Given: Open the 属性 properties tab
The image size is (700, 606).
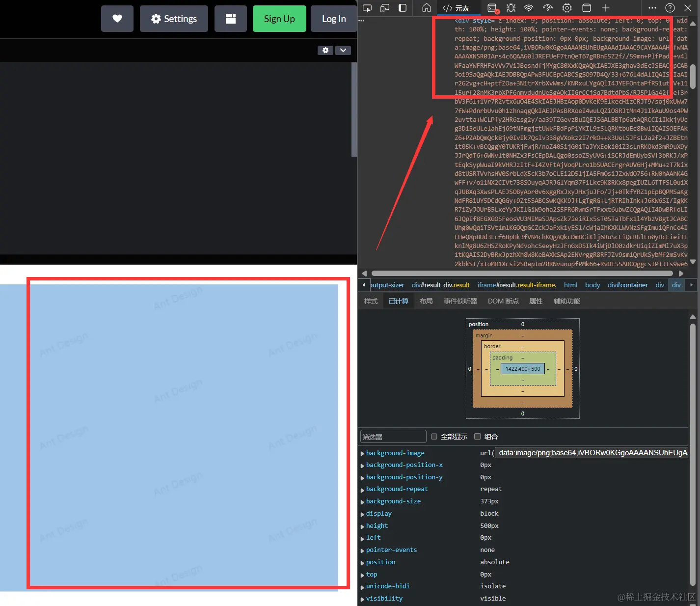Looking at the screenshot, I should (x=536, y=301).
